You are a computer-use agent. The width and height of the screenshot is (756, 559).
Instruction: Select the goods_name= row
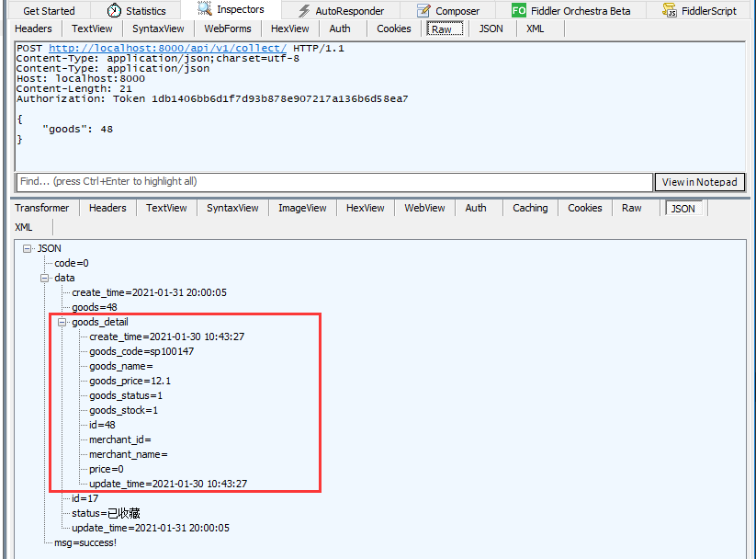coord(121,366)
